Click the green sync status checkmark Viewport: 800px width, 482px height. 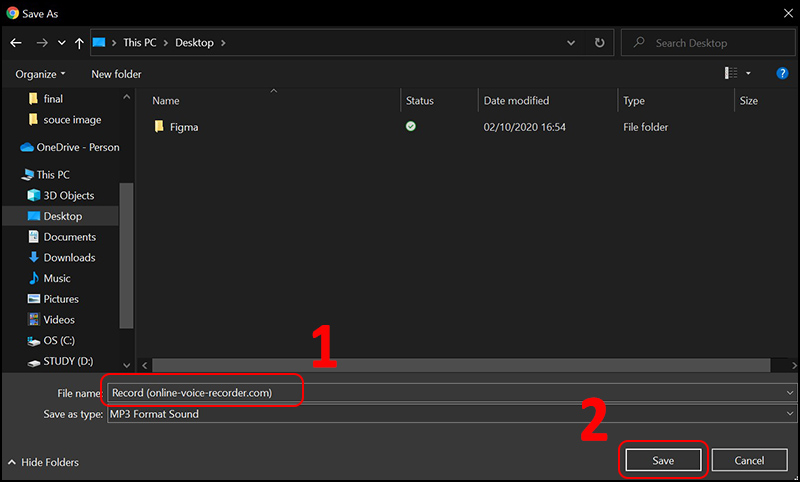pos(411,126)
